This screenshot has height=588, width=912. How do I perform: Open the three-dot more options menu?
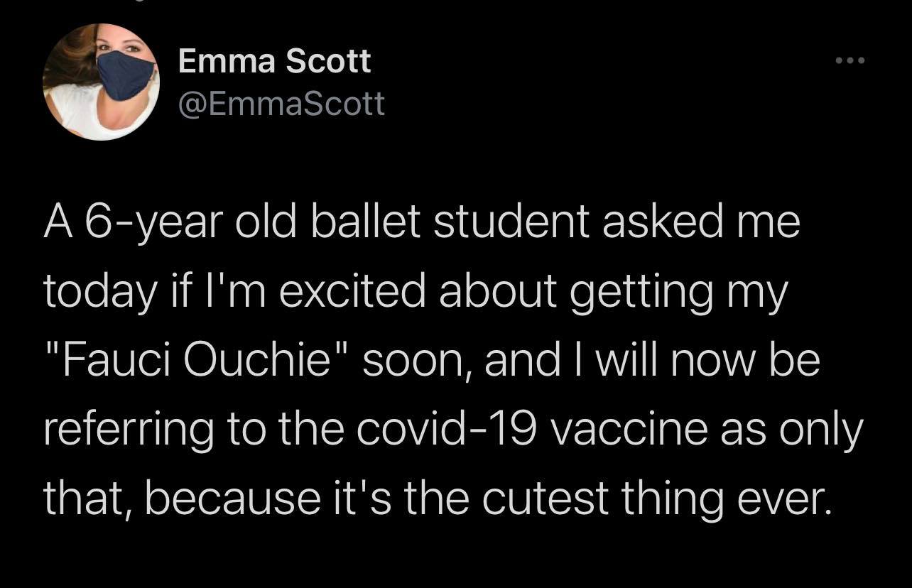coord(850,62)
